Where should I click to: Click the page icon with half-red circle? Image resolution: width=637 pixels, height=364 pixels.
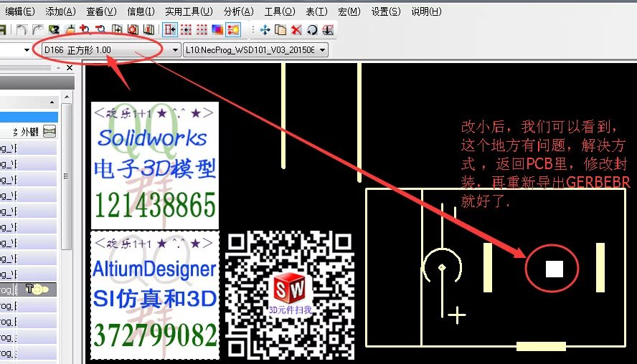(148, 29)
